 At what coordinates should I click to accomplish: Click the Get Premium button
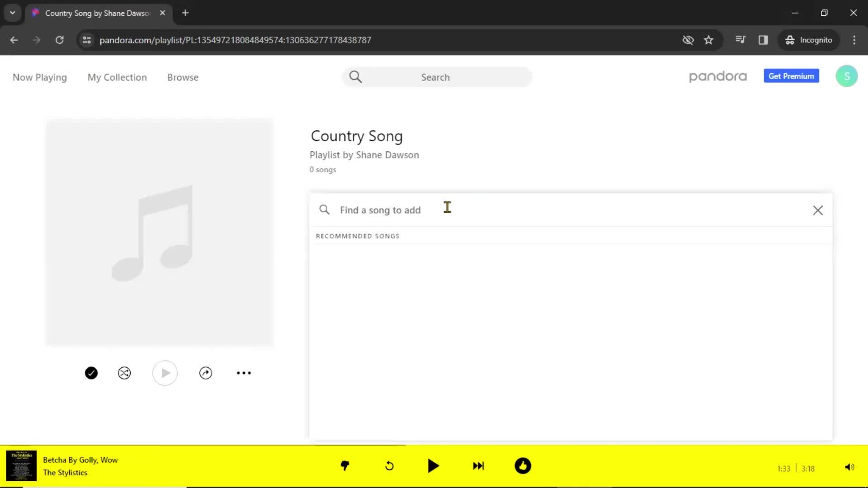click(x=791, y=76)
